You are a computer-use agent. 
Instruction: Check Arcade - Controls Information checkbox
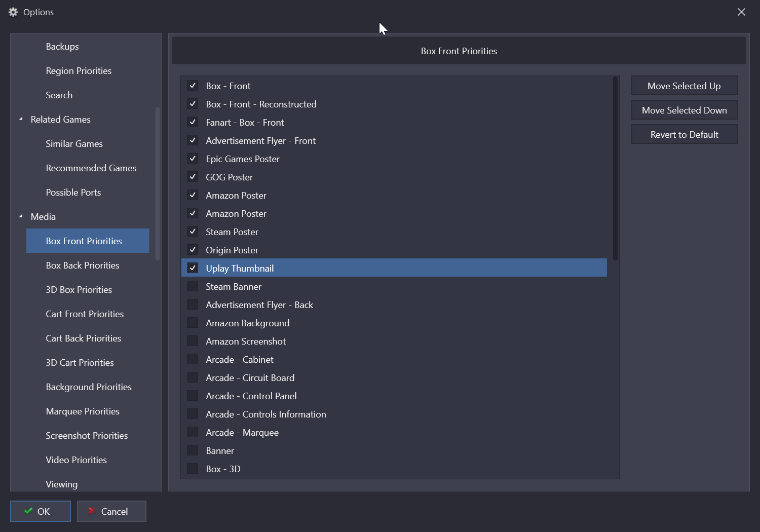(x=193, y=414)
